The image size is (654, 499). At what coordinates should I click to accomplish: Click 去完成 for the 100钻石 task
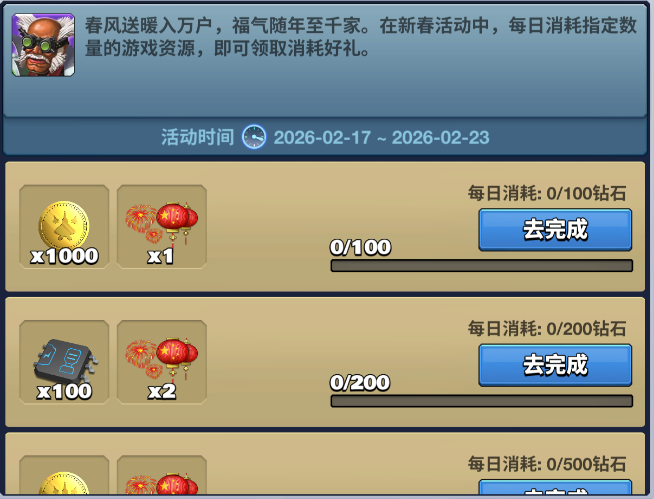pyautogui.click(x=555, y=229)
